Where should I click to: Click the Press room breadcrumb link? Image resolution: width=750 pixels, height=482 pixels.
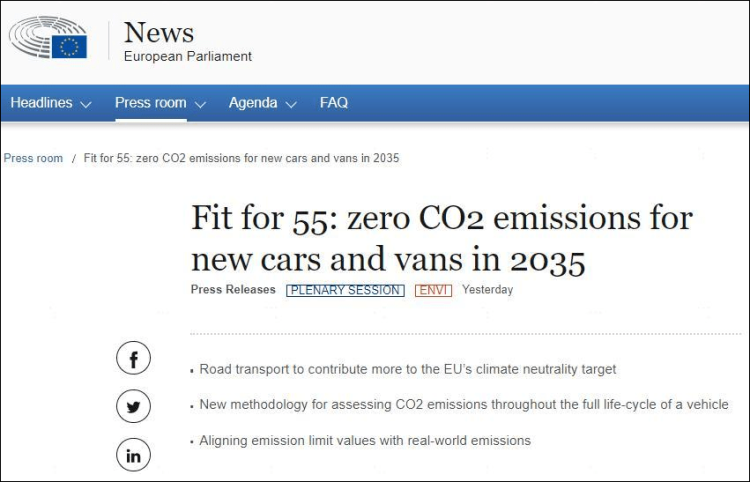33,159
